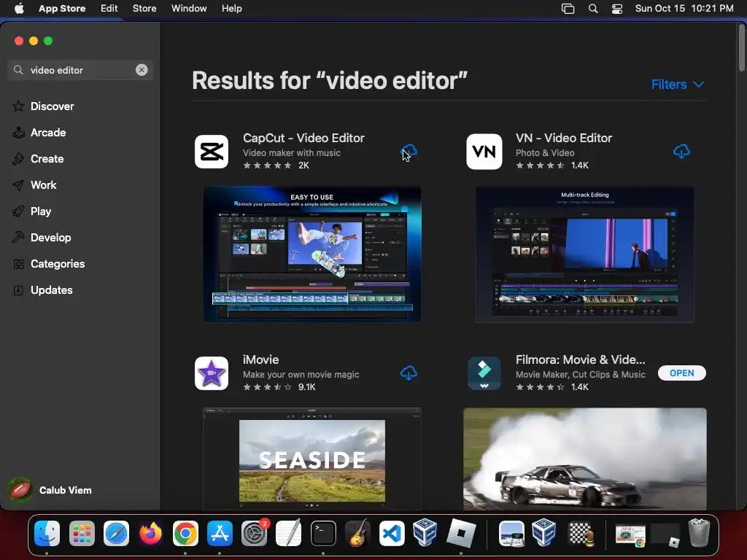Open the Apple menu

point(19,9)
